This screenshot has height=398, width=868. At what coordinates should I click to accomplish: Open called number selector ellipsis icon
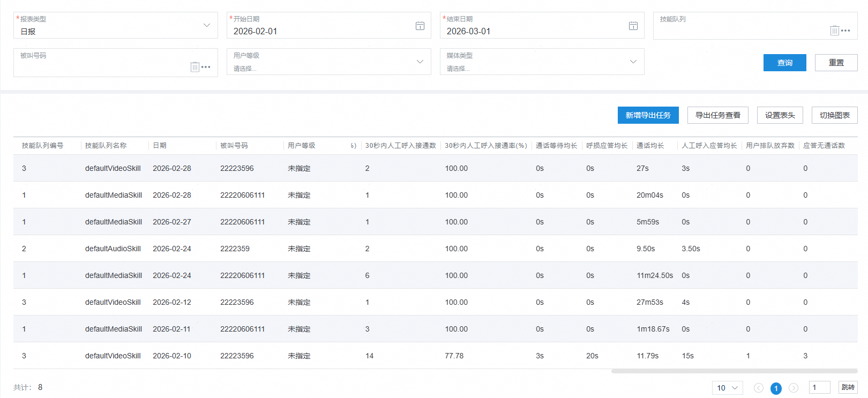click(206, 67)
